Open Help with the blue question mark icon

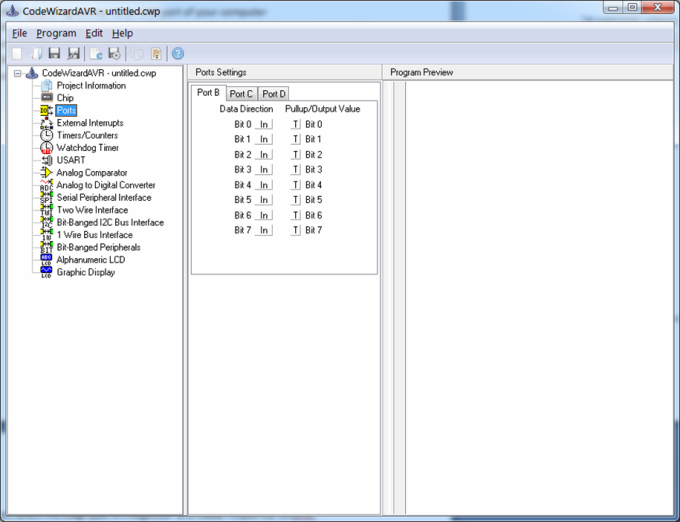tap(178, 53)
